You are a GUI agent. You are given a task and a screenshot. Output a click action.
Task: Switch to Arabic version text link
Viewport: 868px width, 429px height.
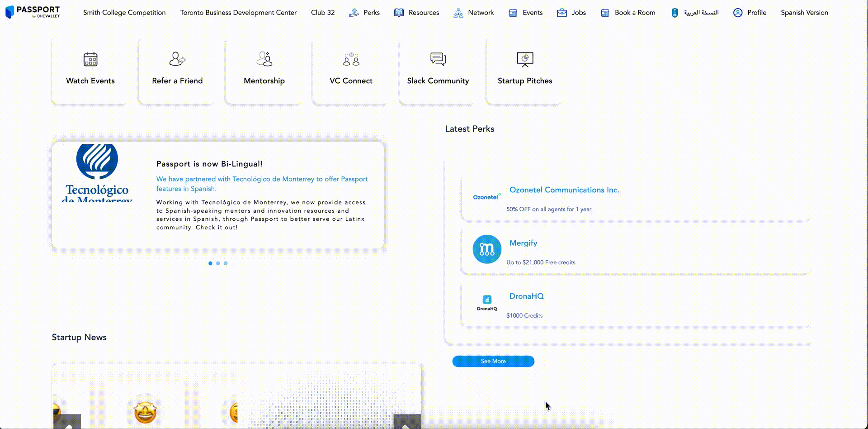pyautogui.click(x=701, y=13)
